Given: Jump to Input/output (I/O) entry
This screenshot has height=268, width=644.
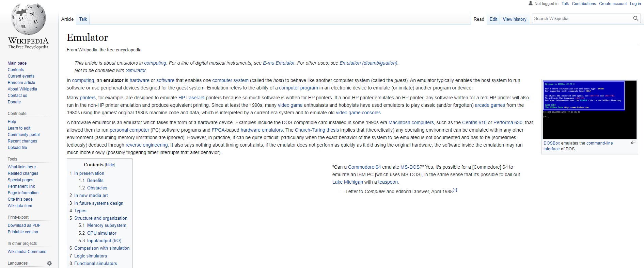Looking at the screenshot, I should coord(104,240).
